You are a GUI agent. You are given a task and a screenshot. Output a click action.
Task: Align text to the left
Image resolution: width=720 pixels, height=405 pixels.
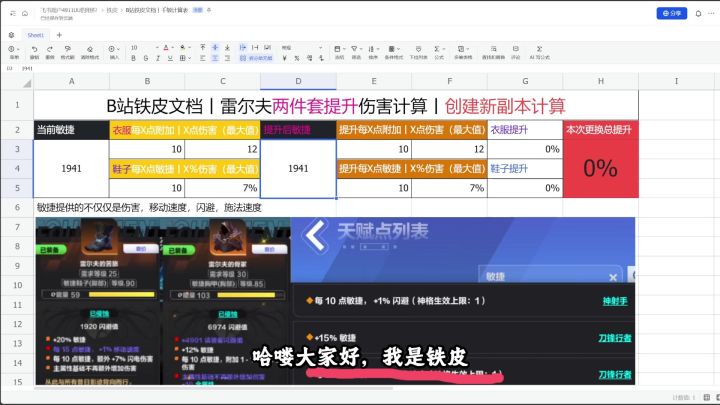[x=202, y=58]
